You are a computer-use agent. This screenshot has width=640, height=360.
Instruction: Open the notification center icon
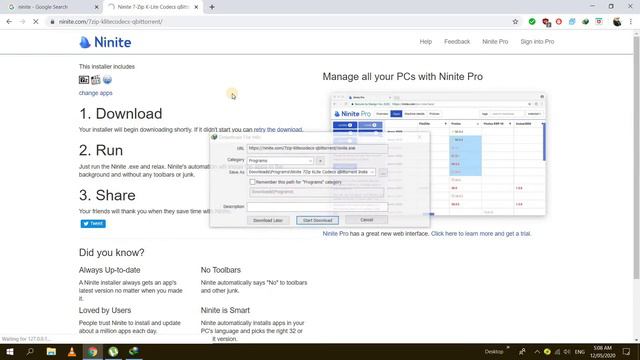(626, 351)
